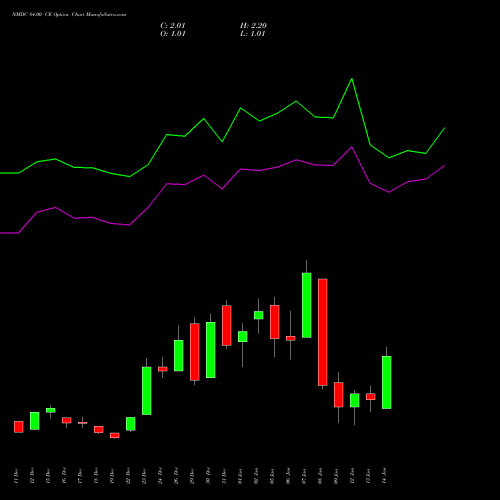The height and width of the screenshot is (500, 500).
Task: Click the 15 Dec date label
Action: point(48,476)
